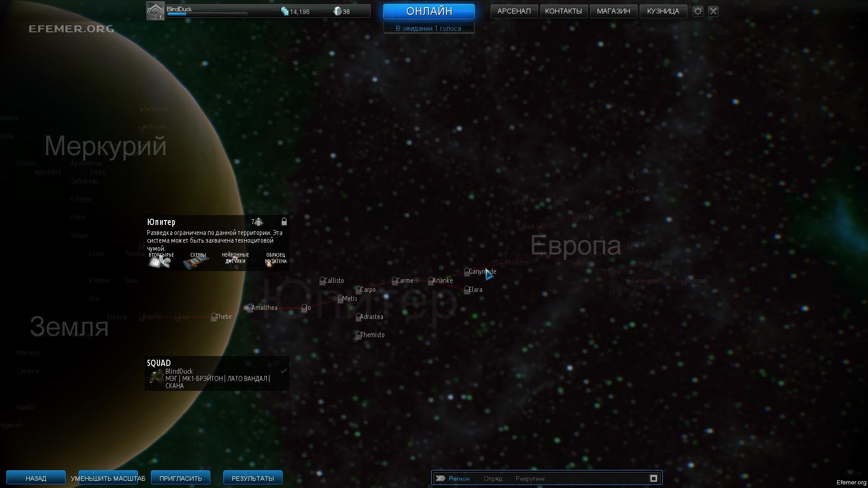This screenshot has height=488, width=868.
Task: Click the lock marker beside Thebe
Action: pos(213,317)
